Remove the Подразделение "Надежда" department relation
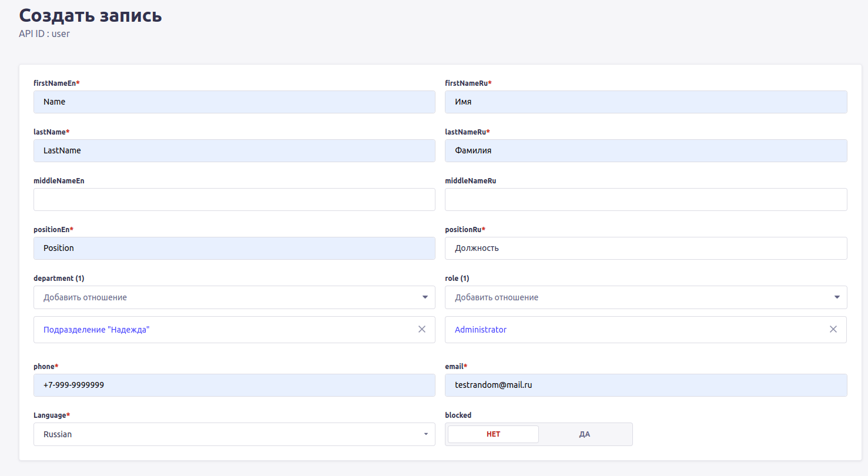Screen dimensions: 868x476 pos(422,329)
